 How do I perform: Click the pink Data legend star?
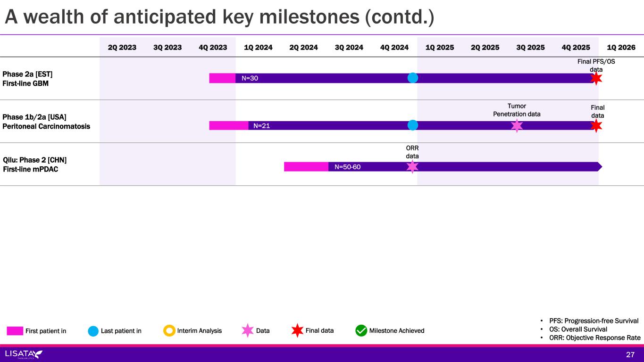[x=248, y=330]
